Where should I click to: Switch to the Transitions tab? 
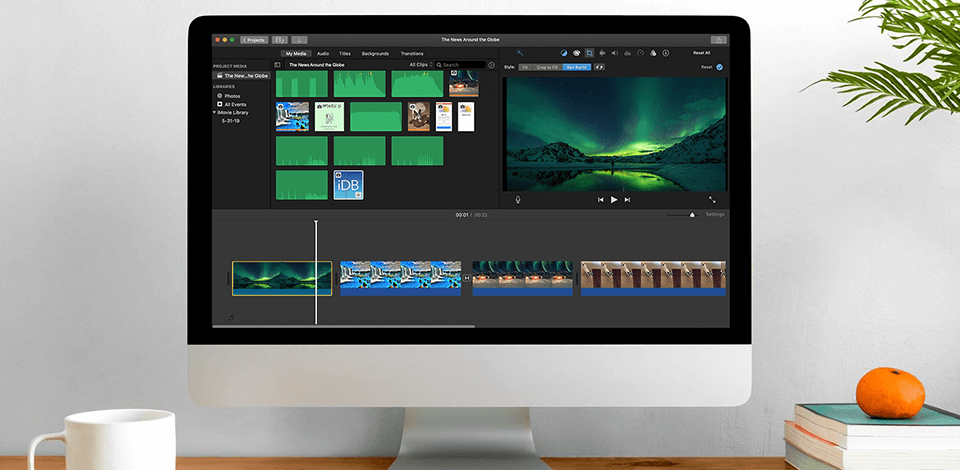pyautogui.click(x=412, y=53)
